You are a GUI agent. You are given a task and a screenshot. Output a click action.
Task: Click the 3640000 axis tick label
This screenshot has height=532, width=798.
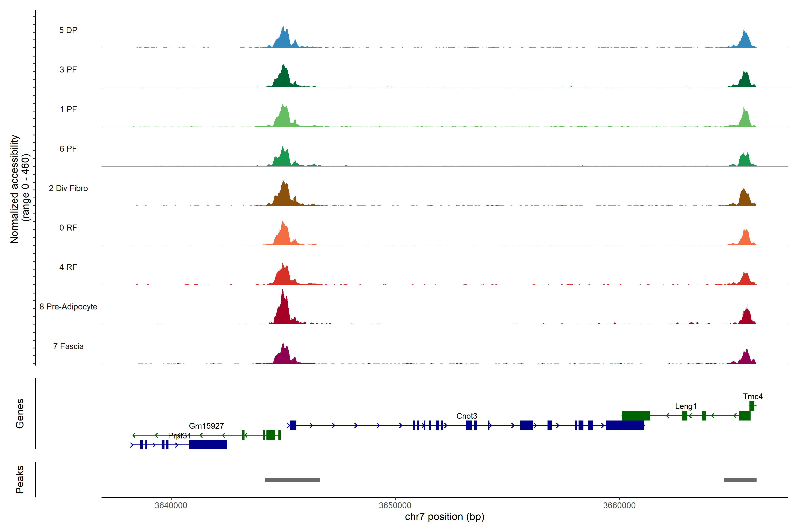click(171, 505)
